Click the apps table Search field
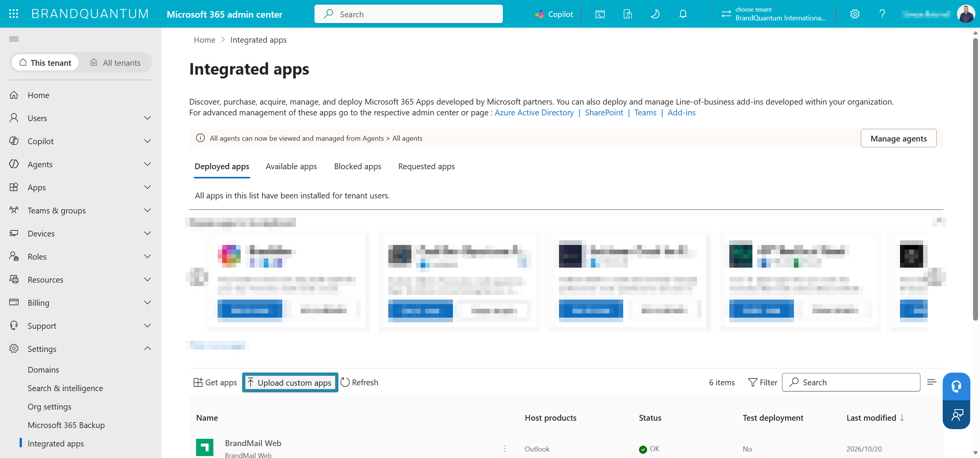980x458 pixels. (x=851, y=382)
